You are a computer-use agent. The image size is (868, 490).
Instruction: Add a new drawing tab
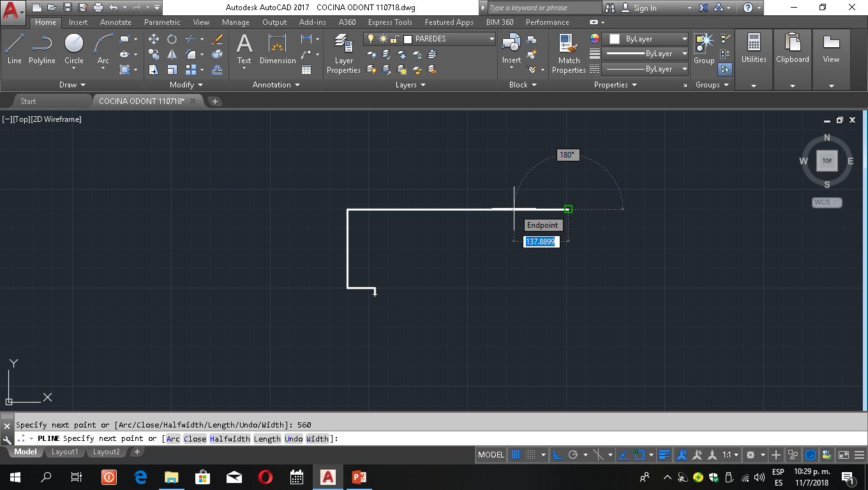tap(215, 101)
